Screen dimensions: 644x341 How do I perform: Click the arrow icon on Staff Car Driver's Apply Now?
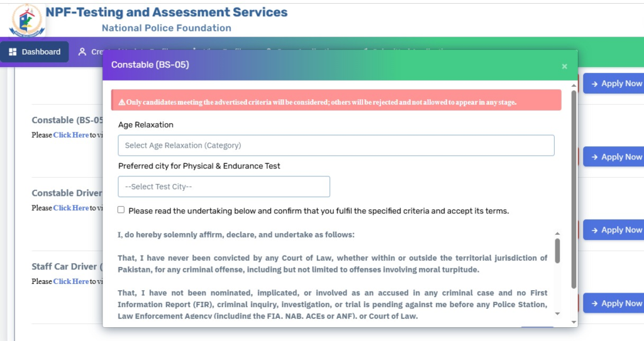[594, 303]
